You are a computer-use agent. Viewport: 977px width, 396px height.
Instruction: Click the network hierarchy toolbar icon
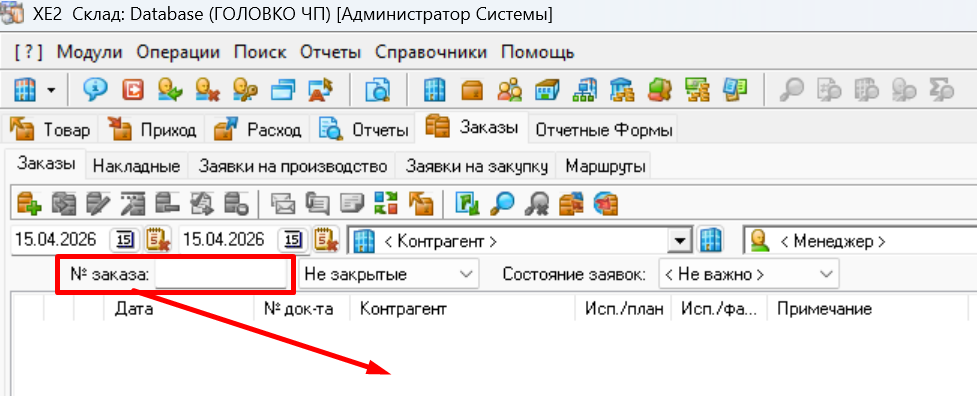click(x=584, y=90)
